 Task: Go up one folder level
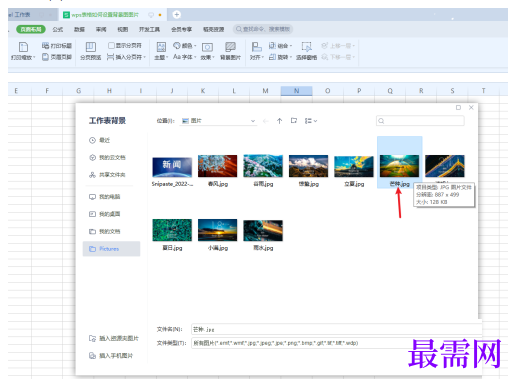tap(279, 121)
